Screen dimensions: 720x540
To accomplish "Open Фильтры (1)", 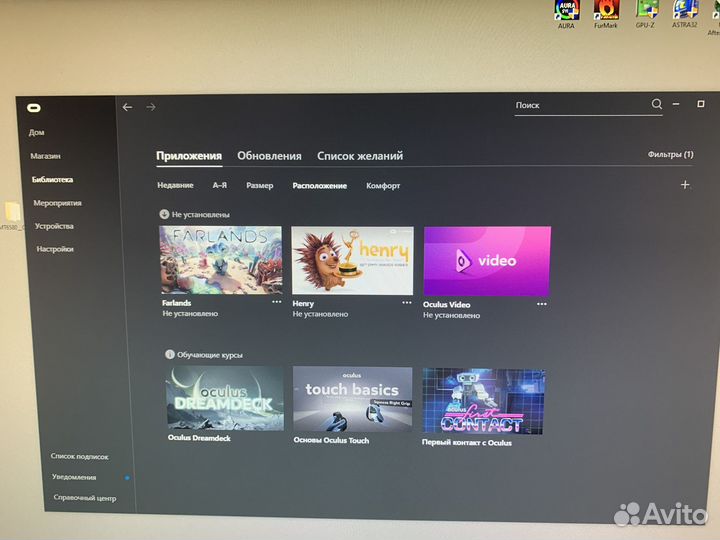I will 670,154.
